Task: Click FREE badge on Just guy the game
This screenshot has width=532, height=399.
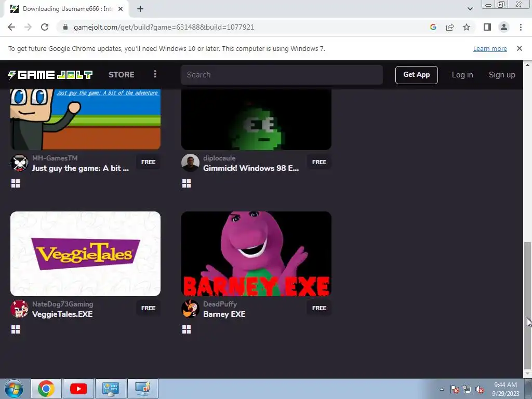Action: click(x=148, y=162)
